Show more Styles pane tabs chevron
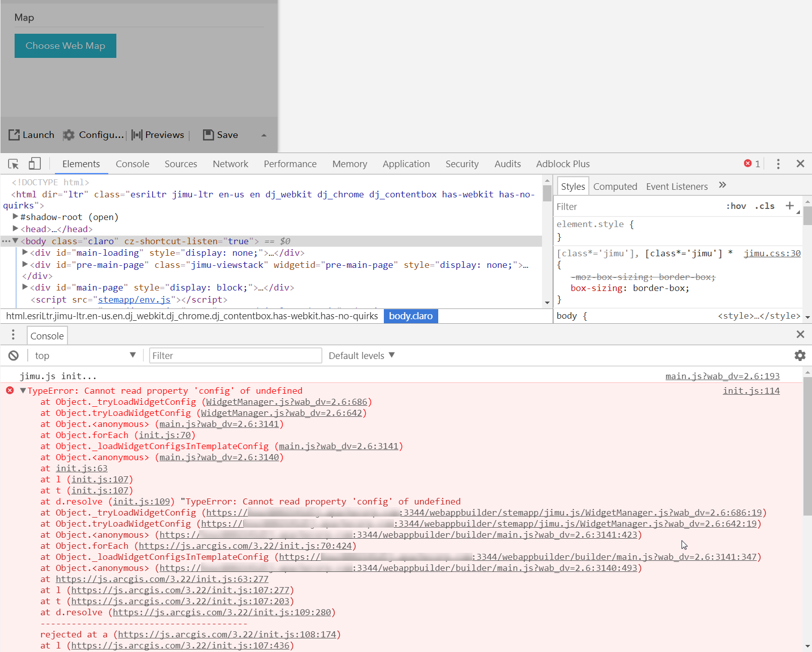Screen dimensions: 812x652 [x=722, y=185]
